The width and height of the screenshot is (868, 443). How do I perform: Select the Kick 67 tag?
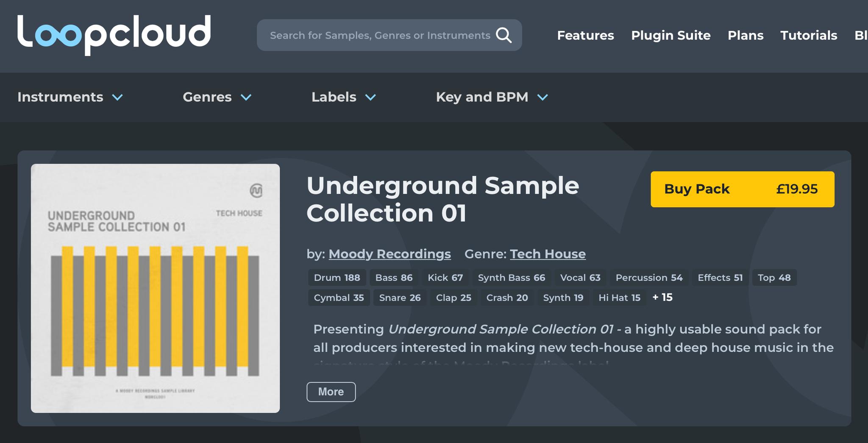pyautogui.click(x=445, y=278)
